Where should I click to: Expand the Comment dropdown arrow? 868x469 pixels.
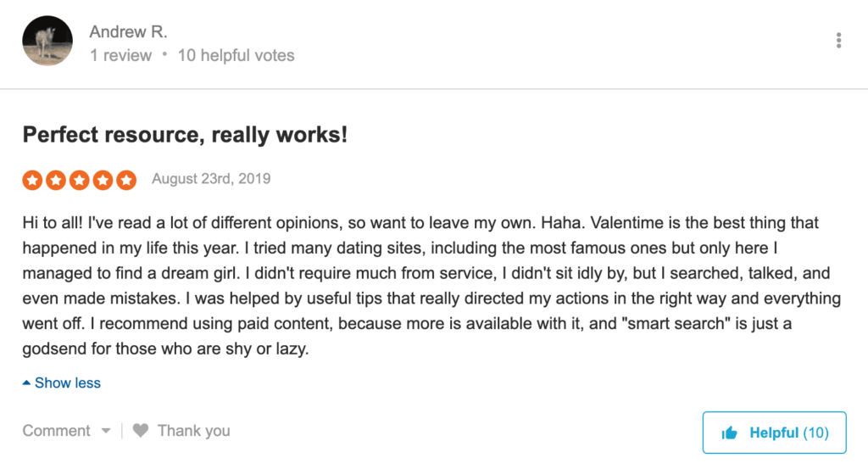(x=106, y=431)
